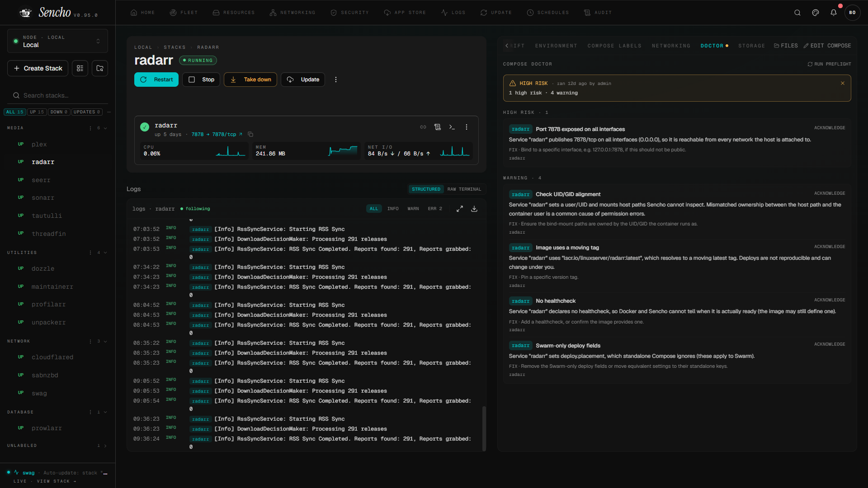Collapse the Utilities stack group
Image resolution: width=868 pixels, height=488 pixels.
tap(105, 253)
